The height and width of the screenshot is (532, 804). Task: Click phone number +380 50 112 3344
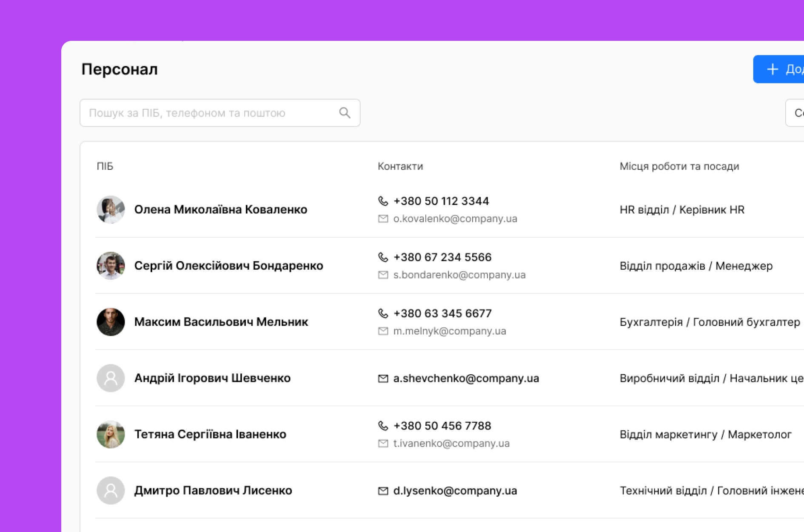click(x=441, y=201)
